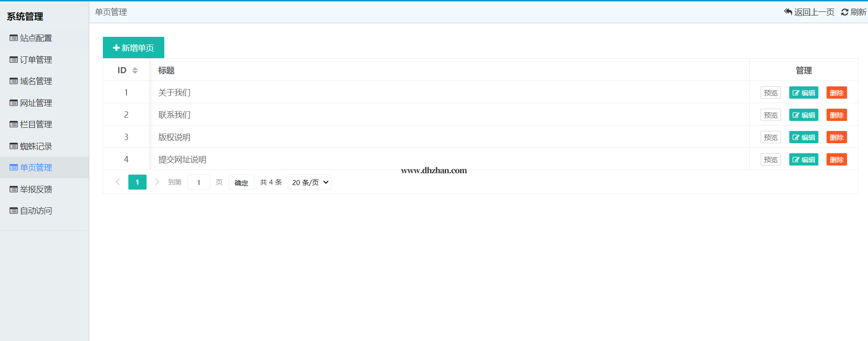
Task: Delete the 联系我们 page row
Action: 836,115
